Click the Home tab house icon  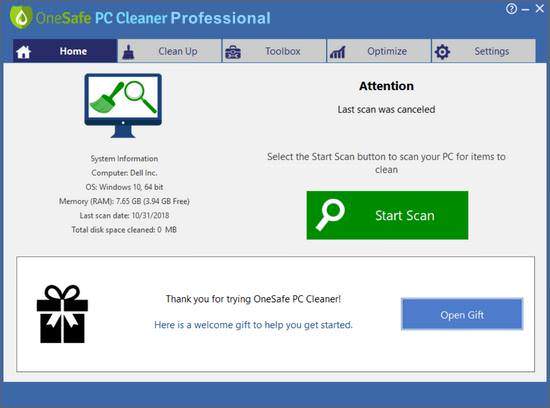pyautogui.click(x=24, y=52)
